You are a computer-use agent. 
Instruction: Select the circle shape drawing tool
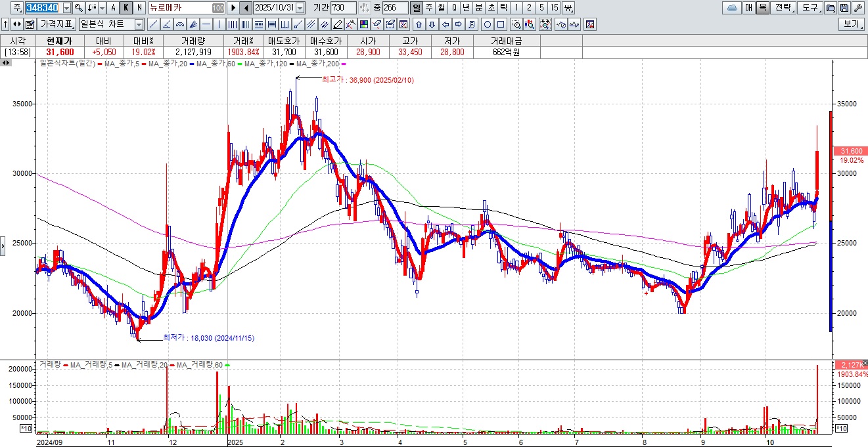[488, 24]
